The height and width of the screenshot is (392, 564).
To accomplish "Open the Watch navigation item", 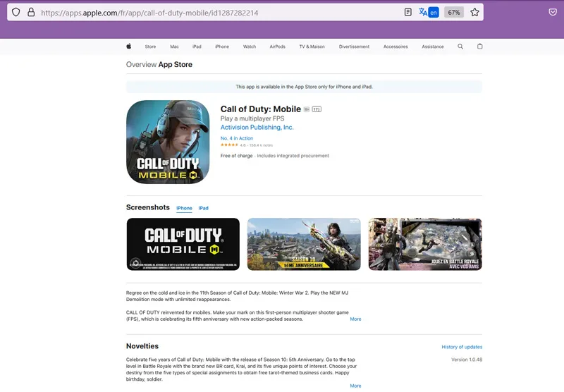I will click(250, 47).
